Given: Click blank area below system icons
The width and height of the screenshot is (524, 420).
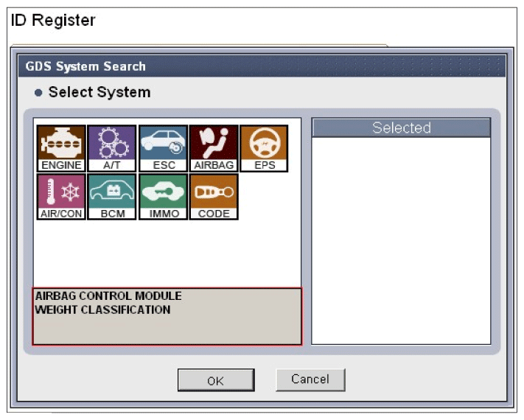Looking at the screenshot, I should pos(167,254).
